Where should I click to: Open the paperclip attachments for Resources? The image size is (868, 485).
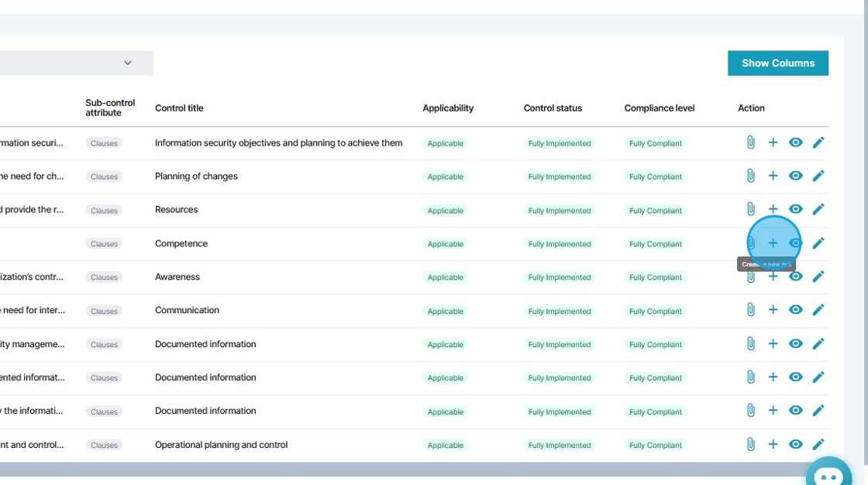pyautogui.click(x=751, y=209)
